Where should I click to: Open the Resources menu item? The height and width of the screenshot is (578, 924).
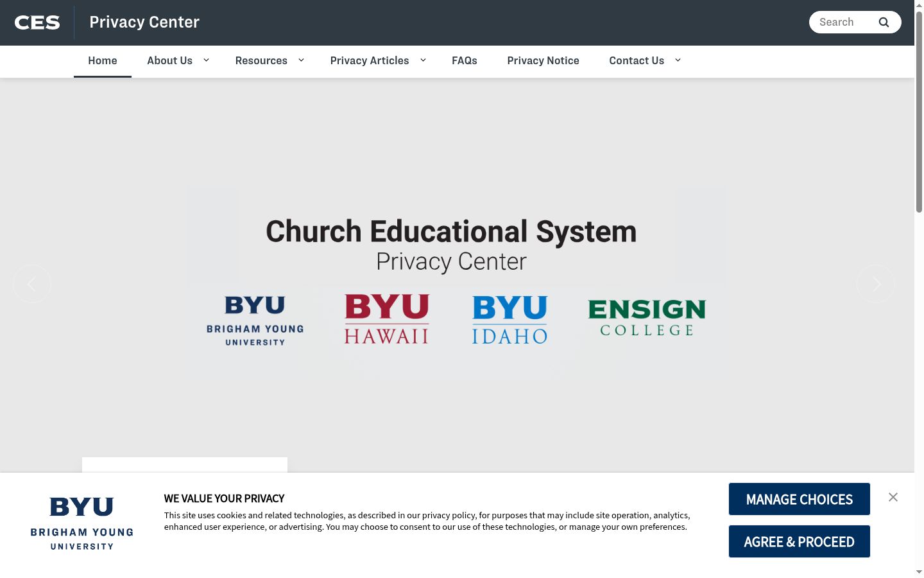coord(261,61)
